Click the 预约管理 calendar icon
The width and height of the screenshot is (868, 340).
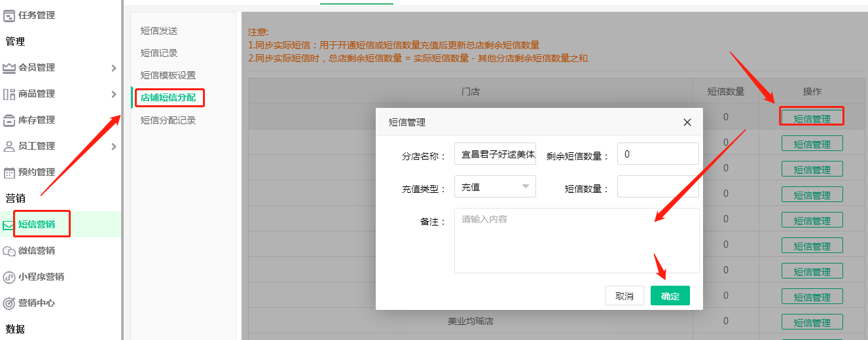(x=9, y=172)
